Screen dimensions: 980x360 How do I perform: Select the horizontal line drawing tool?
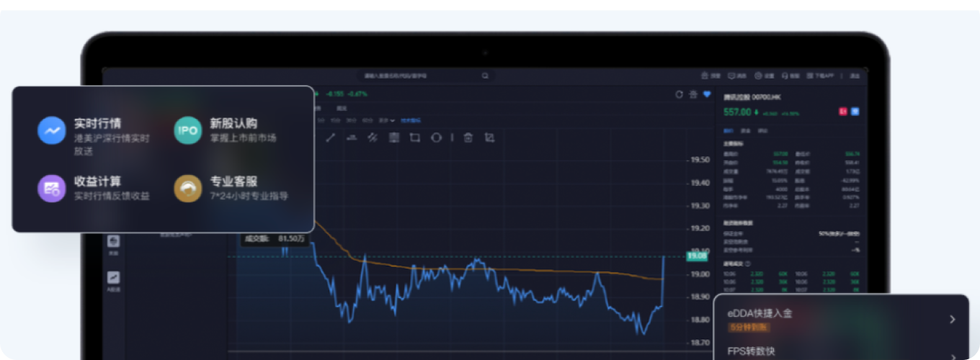point(352,137)
